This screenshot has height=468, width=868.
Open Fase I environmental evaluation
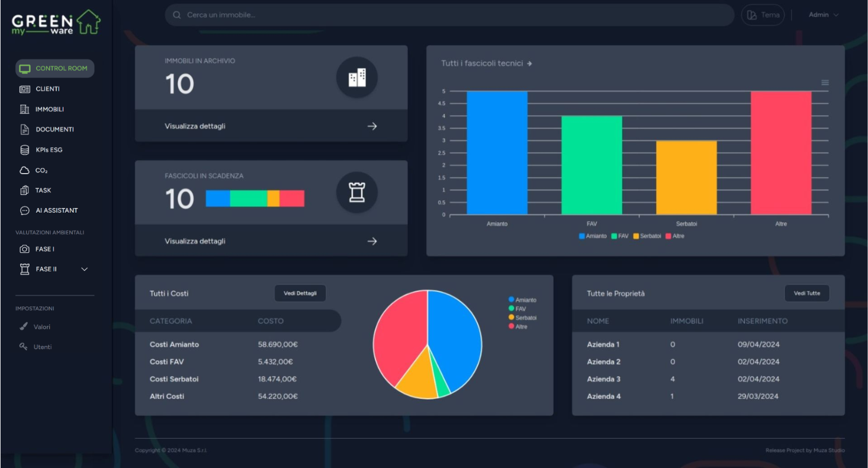(x=44, y=249)
